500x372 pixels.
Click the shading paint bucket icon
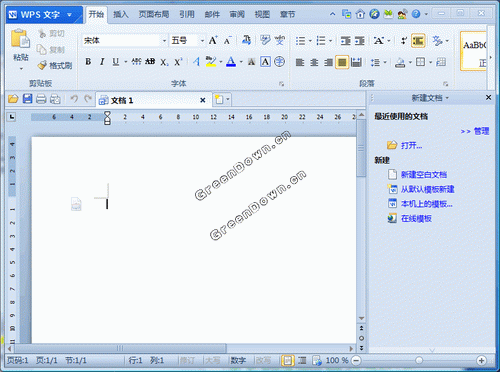coord(400,62)
